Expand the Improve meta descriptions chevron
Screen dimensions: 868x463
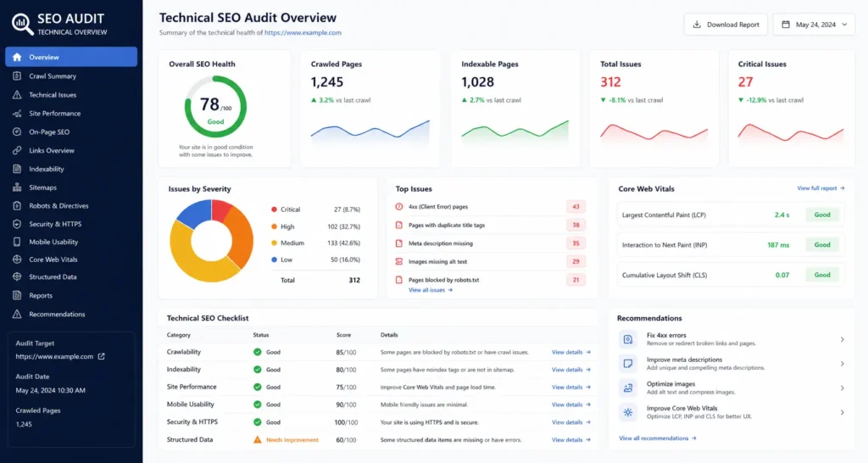click(842, 364)
